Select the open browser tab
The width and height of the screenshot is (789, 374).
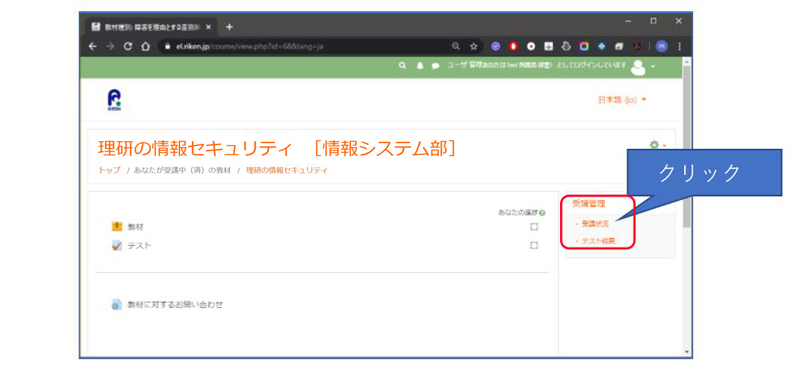[x=151, y=27]
